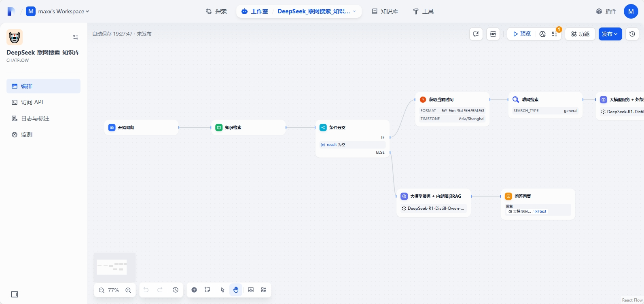
Task: Click the 'result 为空' IF condition
Action: pos(352,145)
